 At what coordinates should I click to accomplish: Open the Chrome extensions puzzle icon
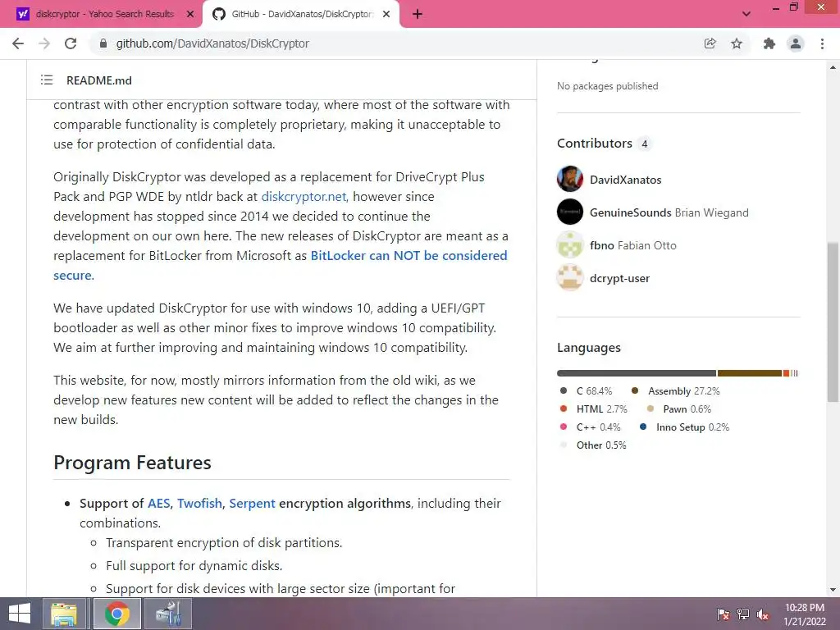769,43
